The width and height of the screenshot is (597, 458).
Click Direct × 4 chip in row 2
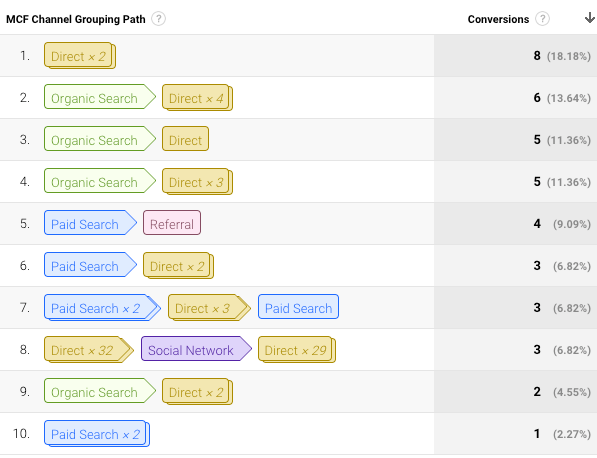click(197, 98)
